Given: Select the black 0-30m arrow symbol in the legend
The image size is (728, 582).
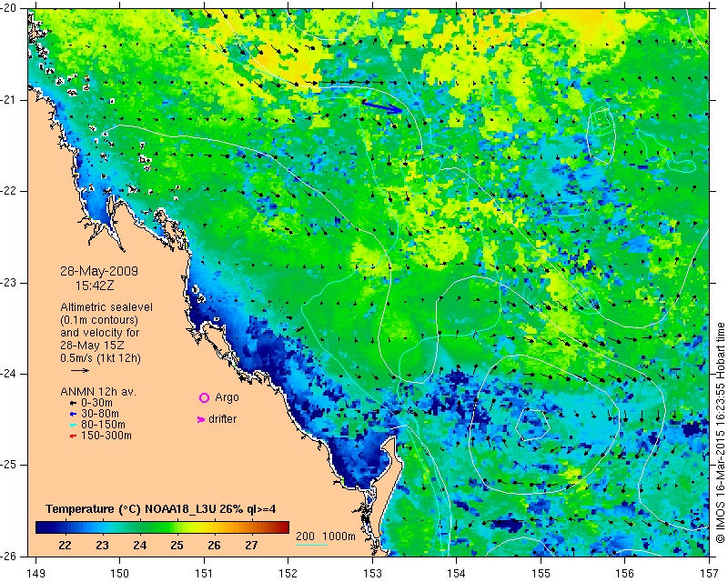Looking at the screenshot, I should pyautogui.click(x=73, y=403).
